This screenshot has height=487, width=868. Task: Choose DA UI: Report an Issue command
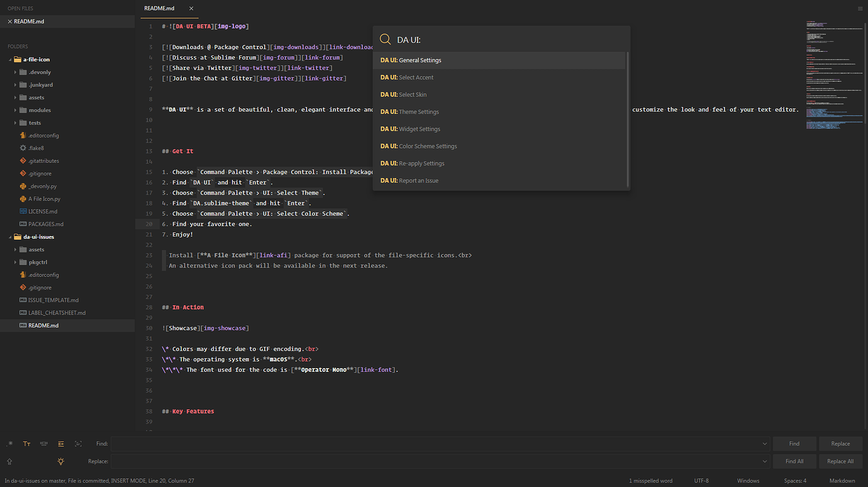(x=499, y=181)
